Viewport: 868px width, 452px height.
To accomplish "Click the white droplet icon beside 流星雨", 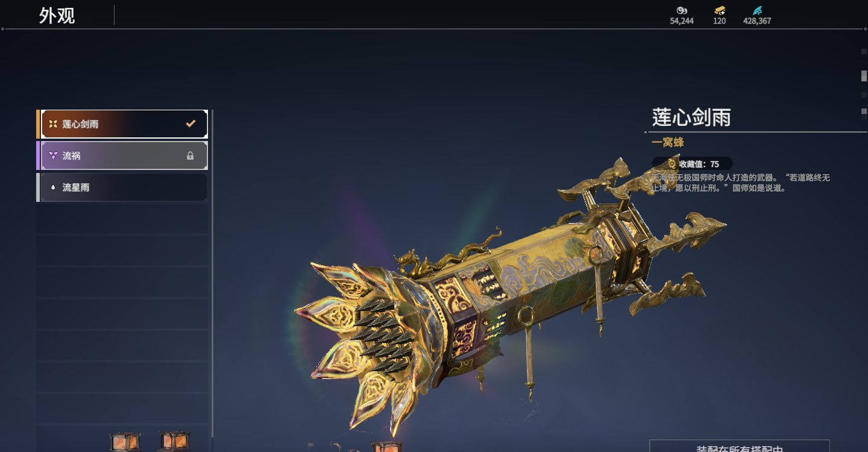I will (53, 187).
